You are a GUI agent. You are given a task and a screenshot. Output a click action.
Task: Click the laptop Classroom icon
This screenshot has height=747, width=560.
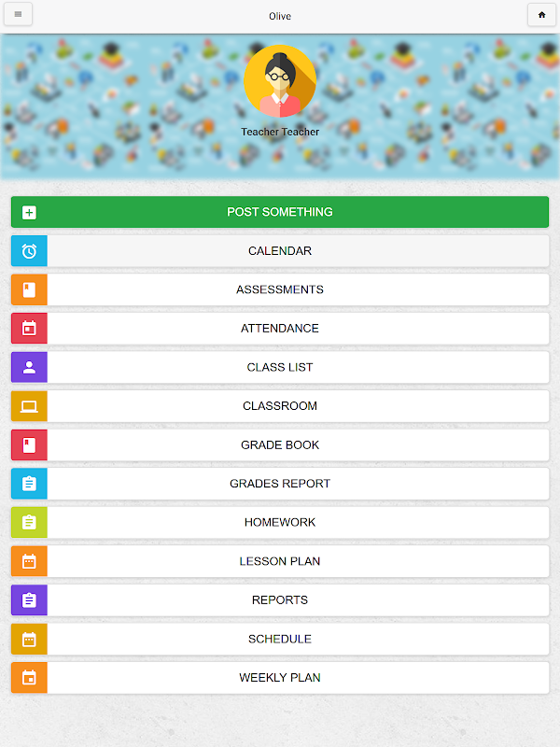pos(29,406)
